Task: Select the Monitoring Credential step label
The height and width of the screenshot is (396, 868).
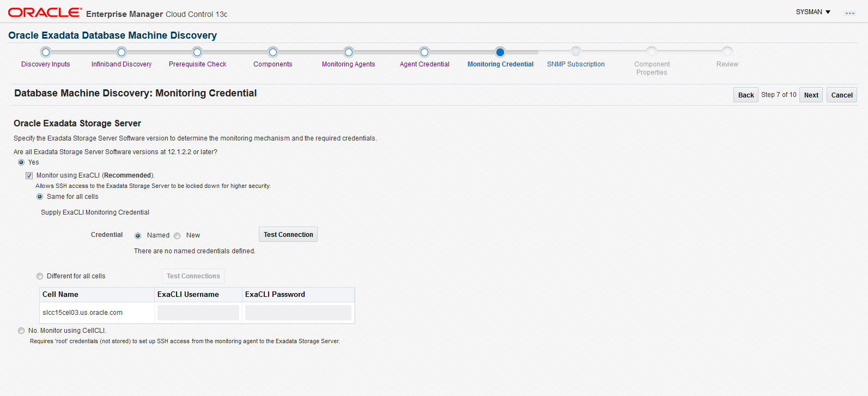Action: click(x=500, y=64)
